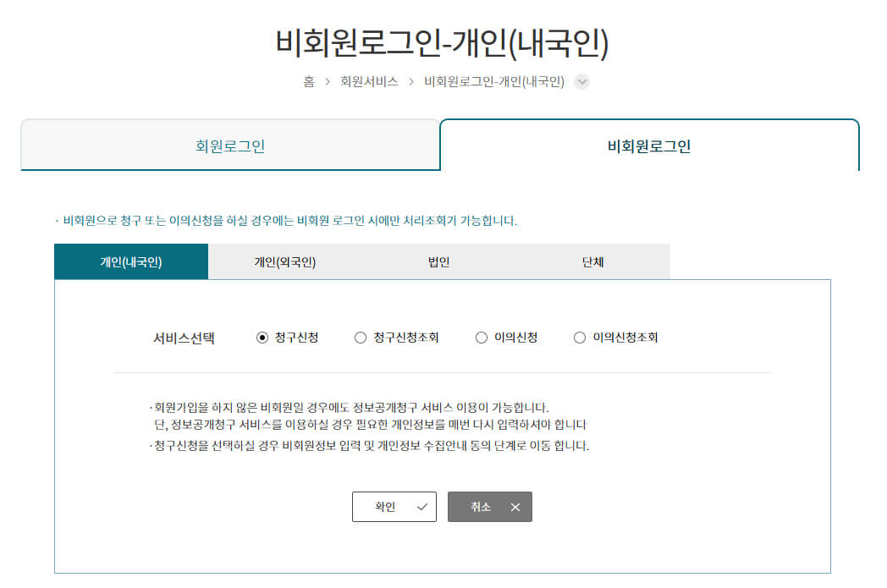The image size is (887, 588).
Task: Select the 이의신청조회 radio button
Action: click(579, 337)
